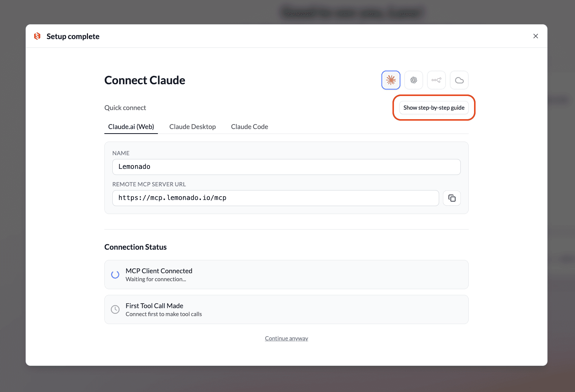
Task: Click the Connect Claude heading
Action: [145, 80]
